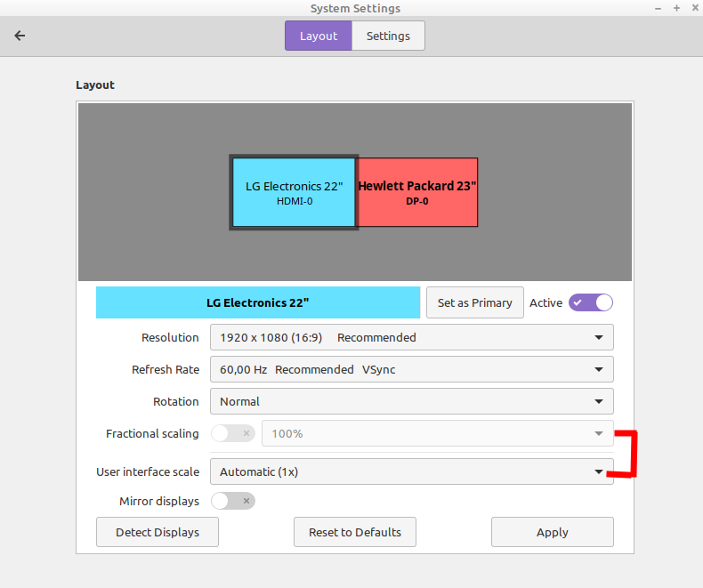Click the Fractional scaling label
This screenshot has width=703, height=588.
pyautogui.click(x=152, y=434)
